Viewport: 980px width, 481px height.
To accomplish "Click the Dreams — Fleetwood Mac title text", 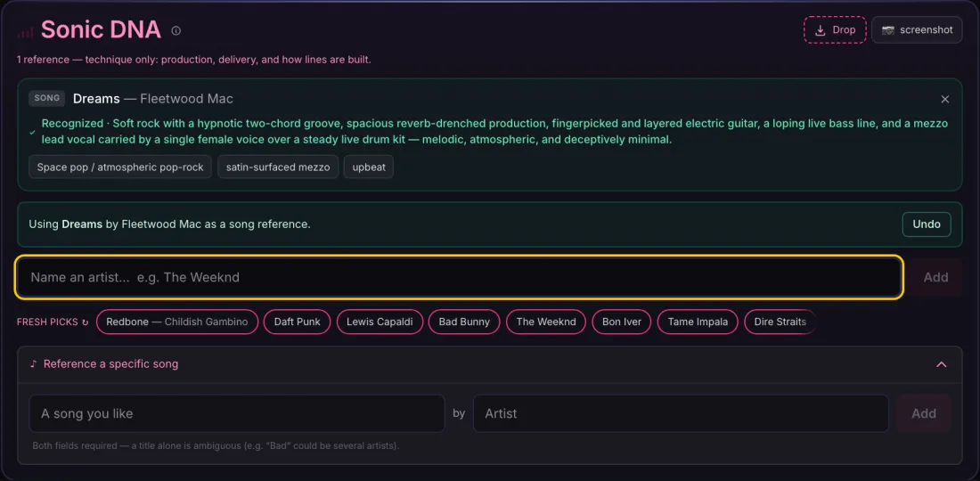I will [152, 99].
